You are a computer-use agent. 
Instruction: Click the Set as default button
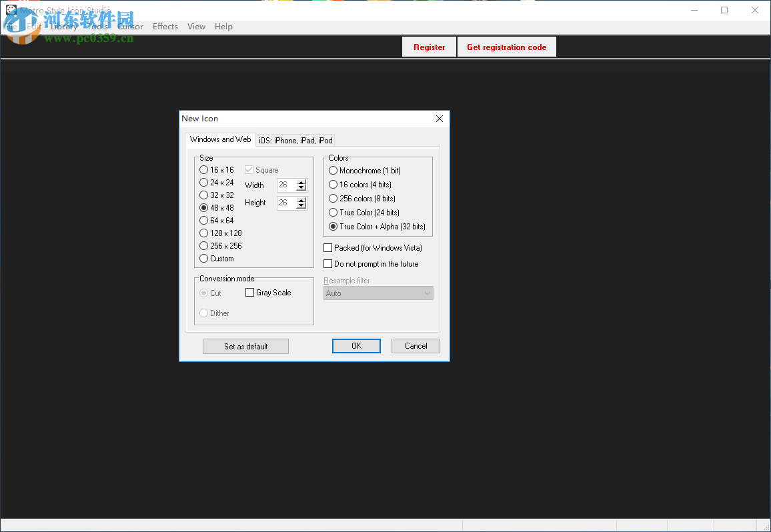pyautogui.click(x=246, y=346)
